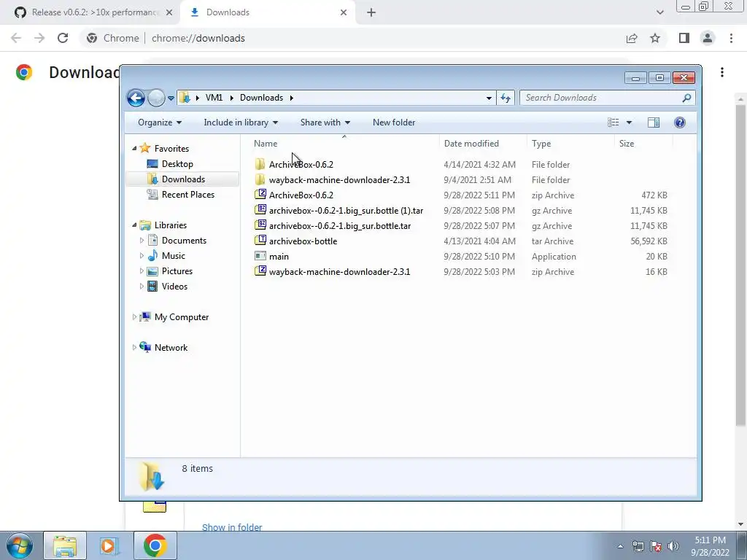The height and width of the screenshot is (560, 747).
Task: Toggle the preview pane icon
Action: [x=654, y=122]
